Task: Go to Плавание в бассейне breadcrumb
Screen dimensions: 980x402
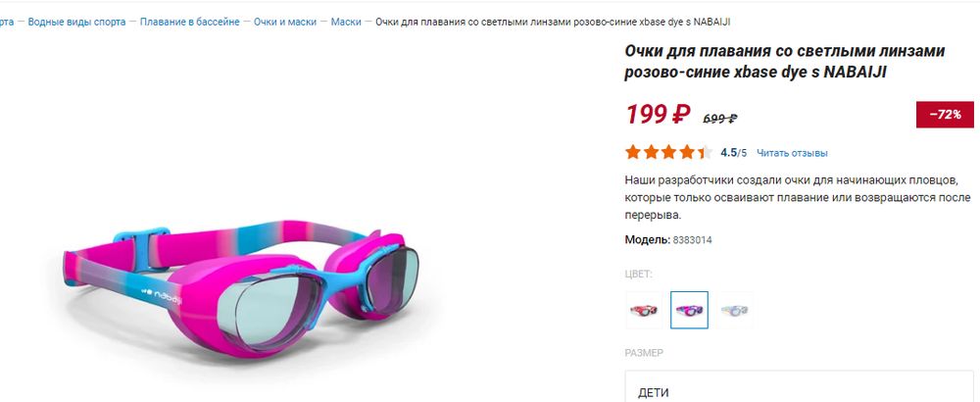Action: click(189, 22)
